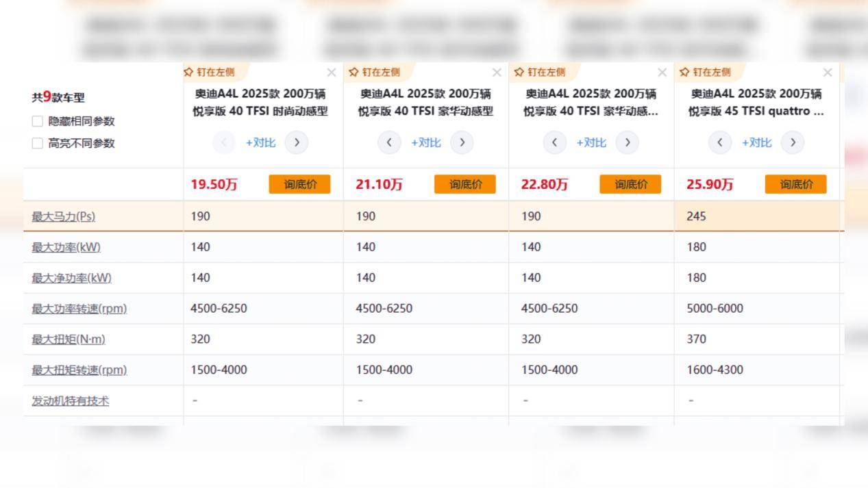Open +对比 in the quattro column
This screenshot has width=868, height=488.
756,143
